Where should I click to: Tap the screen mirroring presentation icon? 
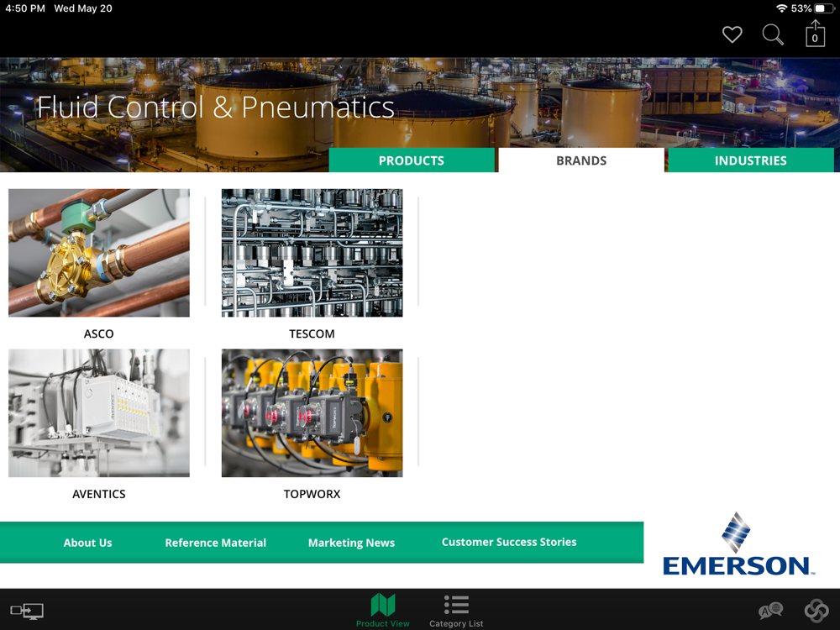(x=27, y=611)
